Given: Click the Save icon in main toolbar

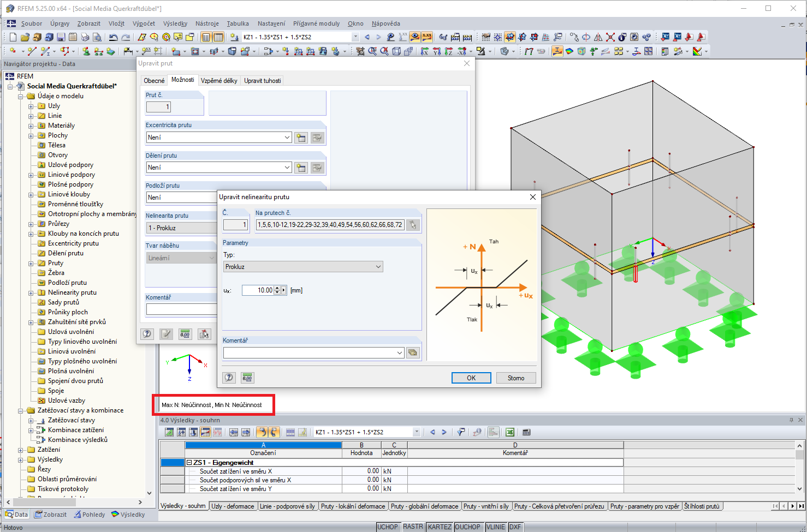Looking at the screenshot, I should coord(61,37).
